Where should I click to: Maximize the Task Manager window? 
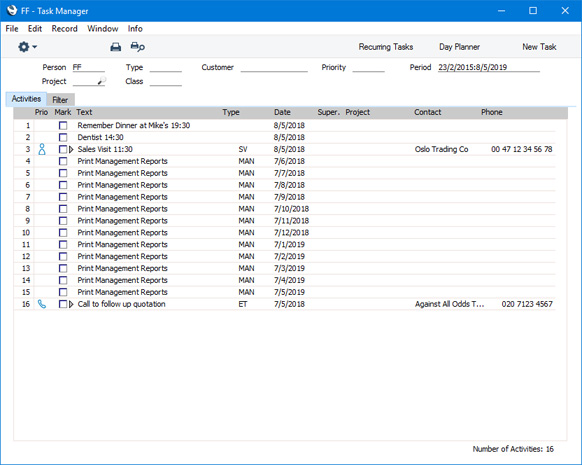[x=533, y=10]
